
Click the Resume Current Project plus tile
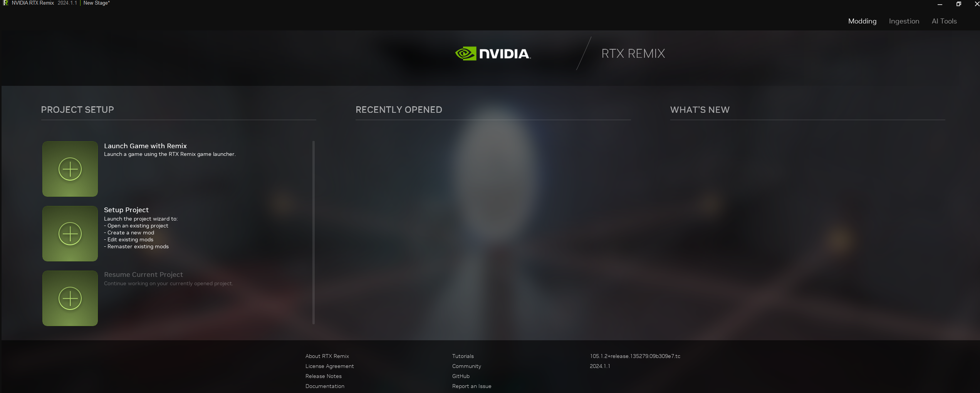(70, 298)
